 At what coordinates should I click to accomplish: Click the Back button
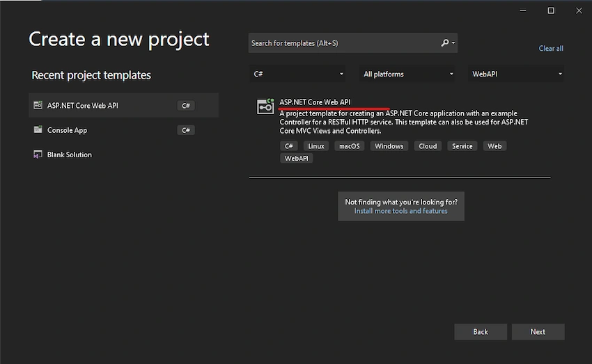(x=481, y=332)
